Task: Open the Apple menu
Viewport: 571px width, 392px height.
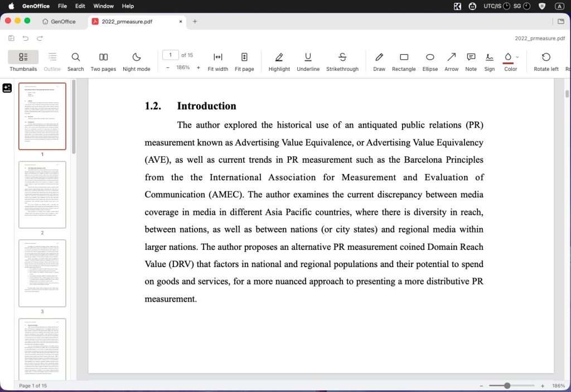Action: [11, 6]
